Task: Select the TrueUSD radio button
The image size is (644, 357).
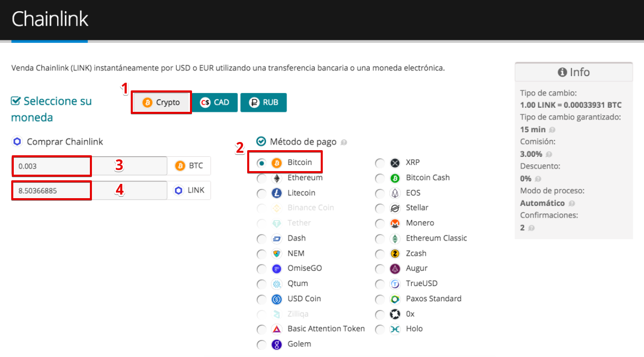Action: coord(380,284)
